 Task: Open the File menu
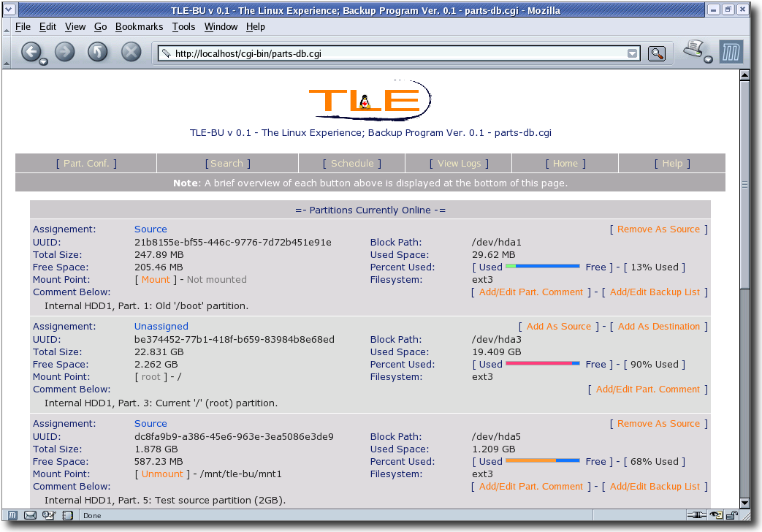(x=23, y=27)
